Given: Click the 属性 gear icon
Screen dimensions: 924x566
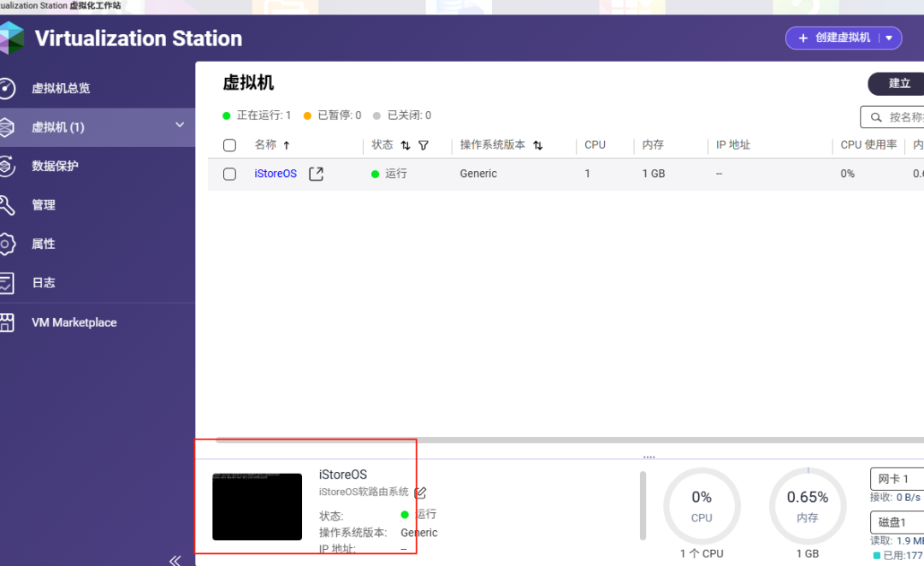Looking at the screenshot, I should [7, 244].
